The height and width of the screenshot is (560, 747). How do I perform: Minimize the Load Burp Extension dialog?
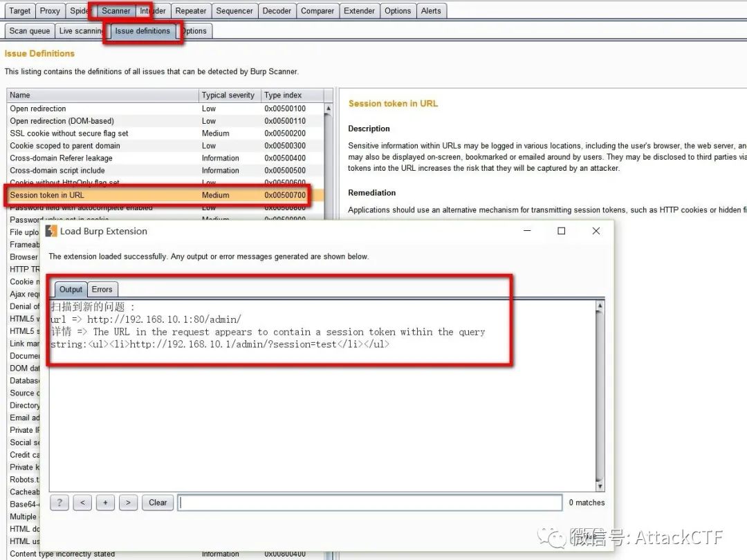pos(527,231)
